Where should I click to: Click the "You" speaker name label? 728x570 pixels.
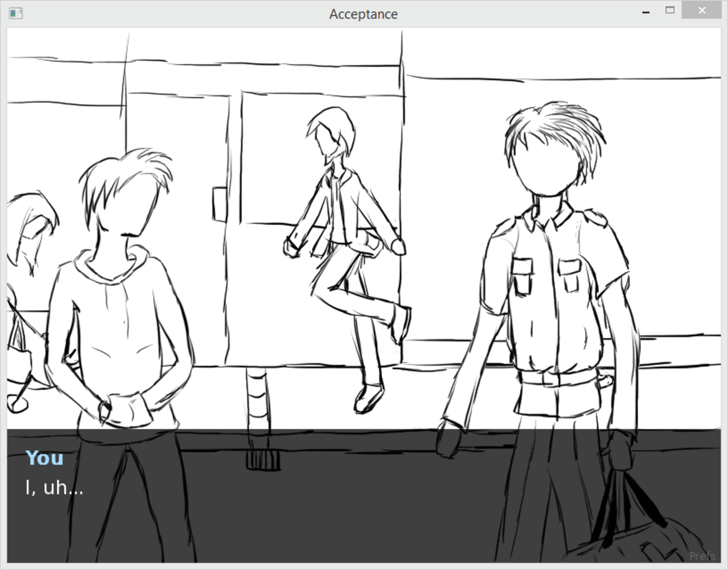[x=44, y=458]
